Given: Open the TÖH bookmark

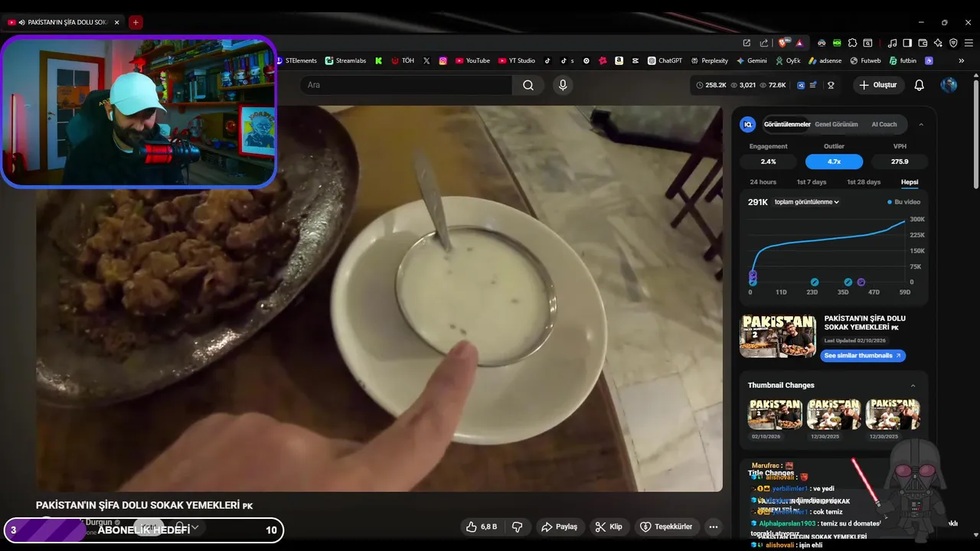Looking at the screenshot, I should (x=403, y=60).
